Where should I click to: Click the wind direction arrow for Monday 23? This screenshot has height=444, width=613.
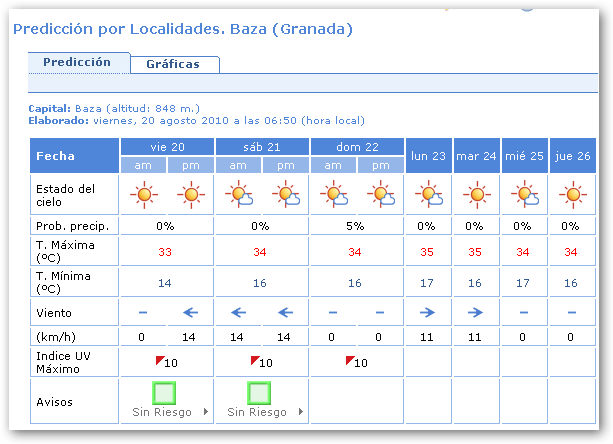click(429, 311)
